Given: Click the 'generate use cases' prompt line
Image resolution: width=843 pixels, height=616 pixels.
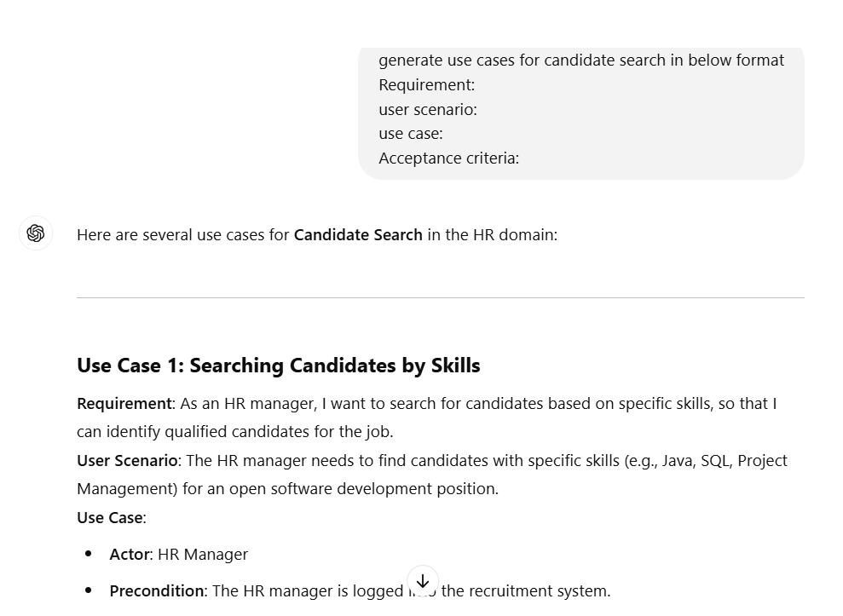Looking at the screenshot, I should pos(581,60).
